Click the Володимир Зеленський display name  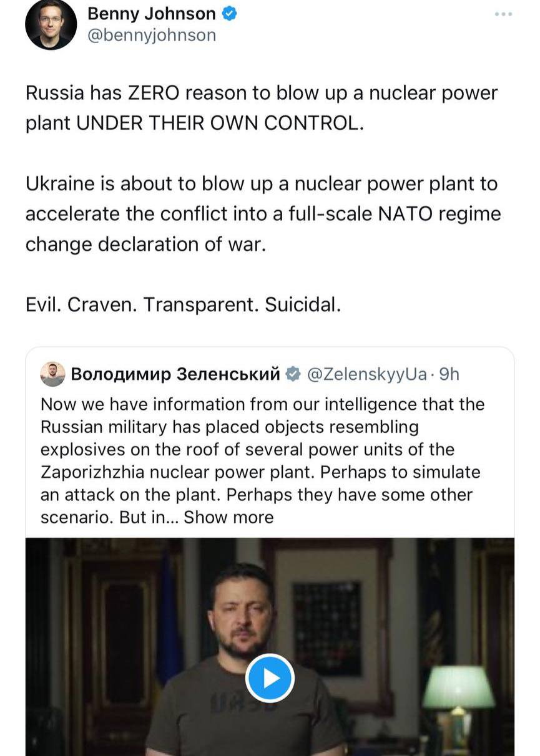[175, 374]
